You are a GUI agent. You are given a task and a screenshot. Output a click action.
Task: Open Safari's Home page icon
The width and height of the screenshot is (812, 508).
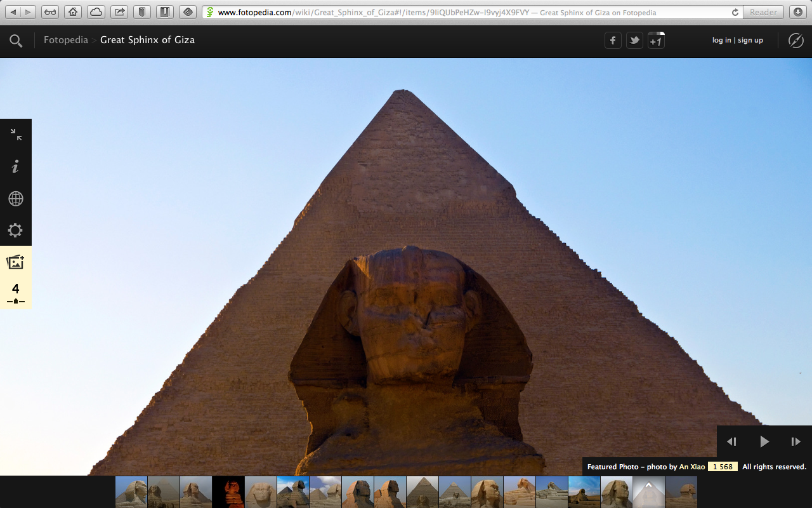pyautogui.click(x=73, y=11)
